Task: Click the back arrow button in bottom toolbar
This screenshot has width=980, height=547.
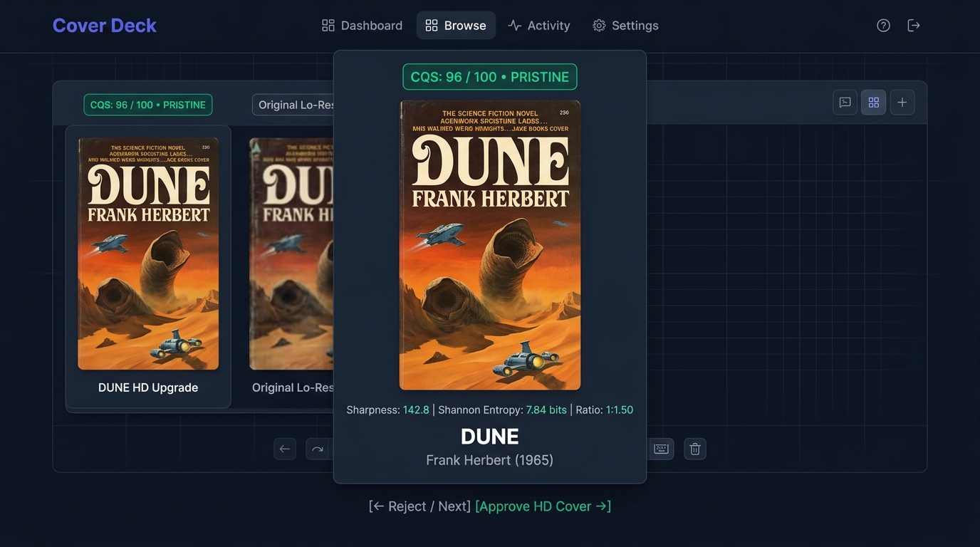Action: click(285, 449)
